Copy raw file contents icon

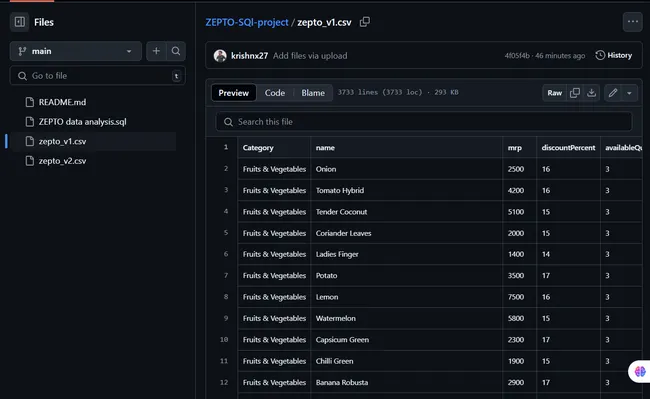pyautogui.click(x=575, y=93)
